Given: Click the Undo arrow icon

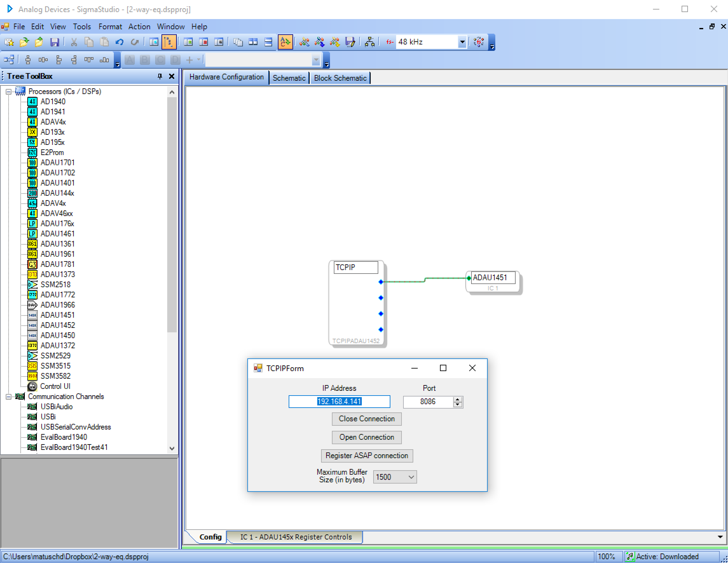Looking at the screenshot, I should click(x=119, y=42).
